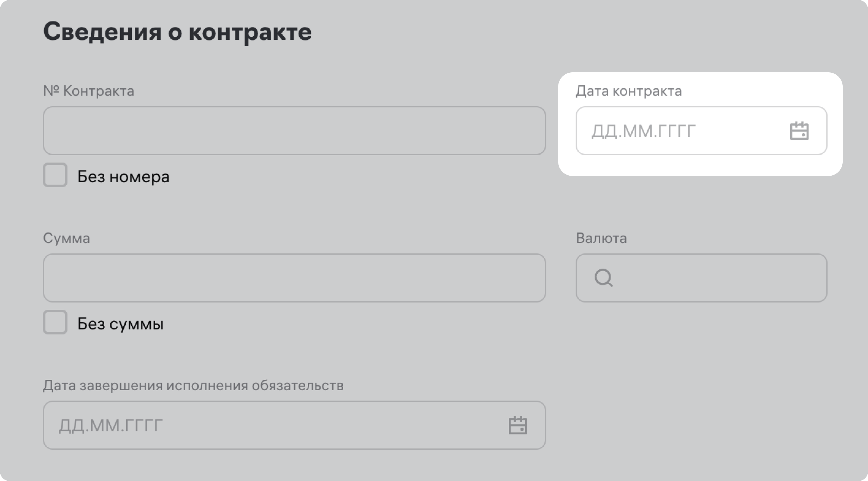Tick the Без суммы checkbox
This screenshot has height=481, width=868.
55,322
